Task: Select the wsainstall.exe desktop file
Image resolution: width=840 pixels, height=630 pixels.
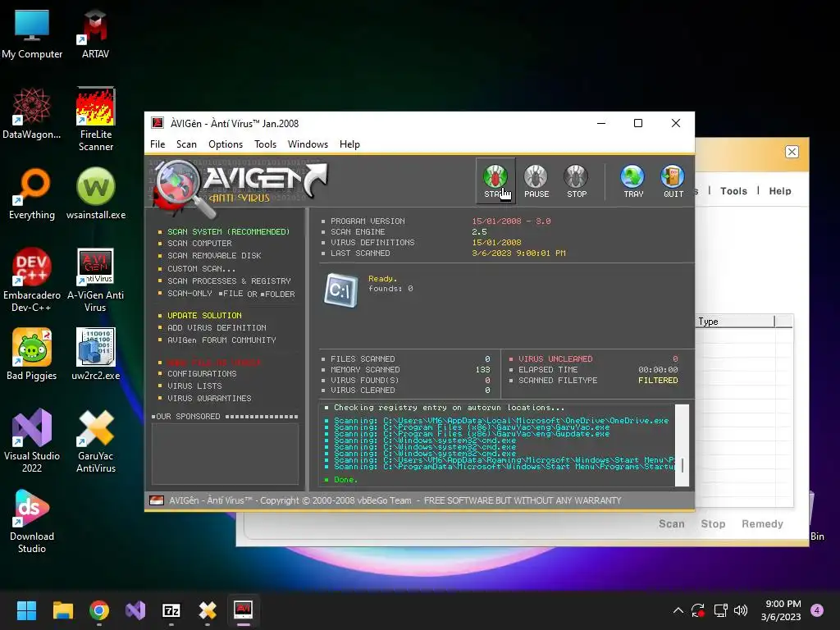Action: click(96, 194)
